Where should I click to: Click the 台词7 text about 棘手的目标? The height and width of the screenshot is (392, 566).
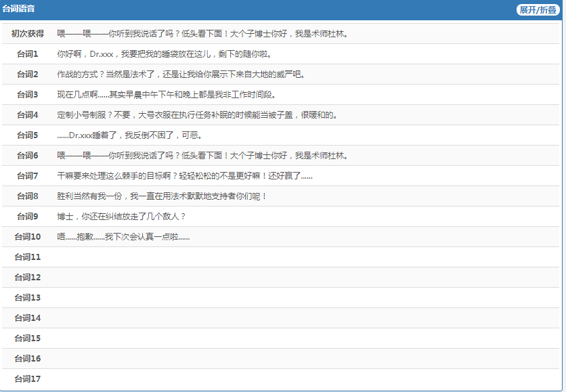click(x=185, y=176)
